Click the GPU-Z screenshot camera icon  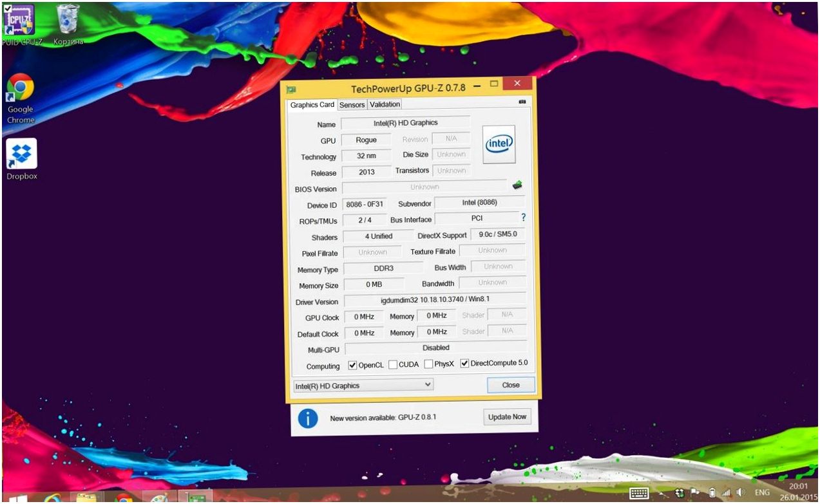coord(522,102)
